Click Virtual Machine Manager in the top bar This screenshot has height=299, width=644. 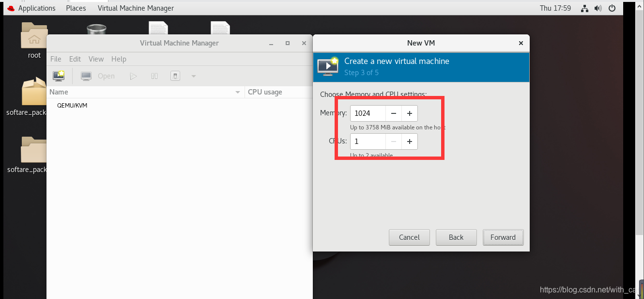136,8
